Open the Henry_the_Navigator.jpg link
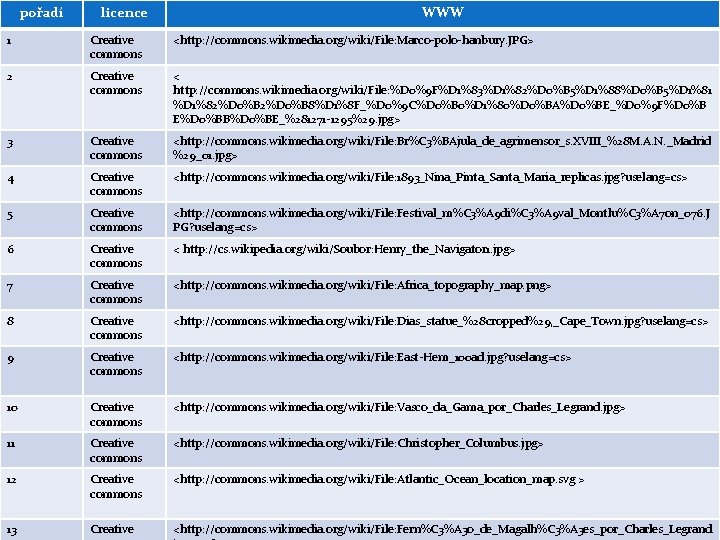Screen dimensions: 720x540 [x=344, y=249]
